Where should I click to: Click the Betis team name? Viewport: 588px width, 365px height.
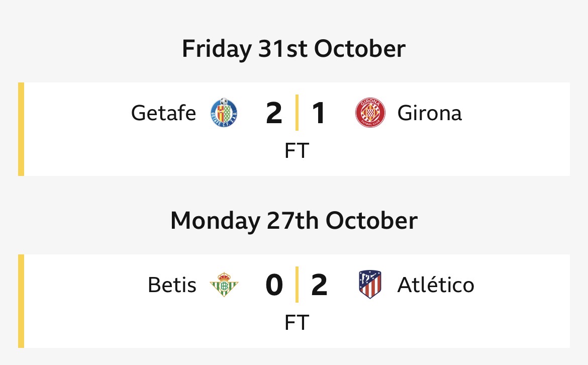coord(172,285)
